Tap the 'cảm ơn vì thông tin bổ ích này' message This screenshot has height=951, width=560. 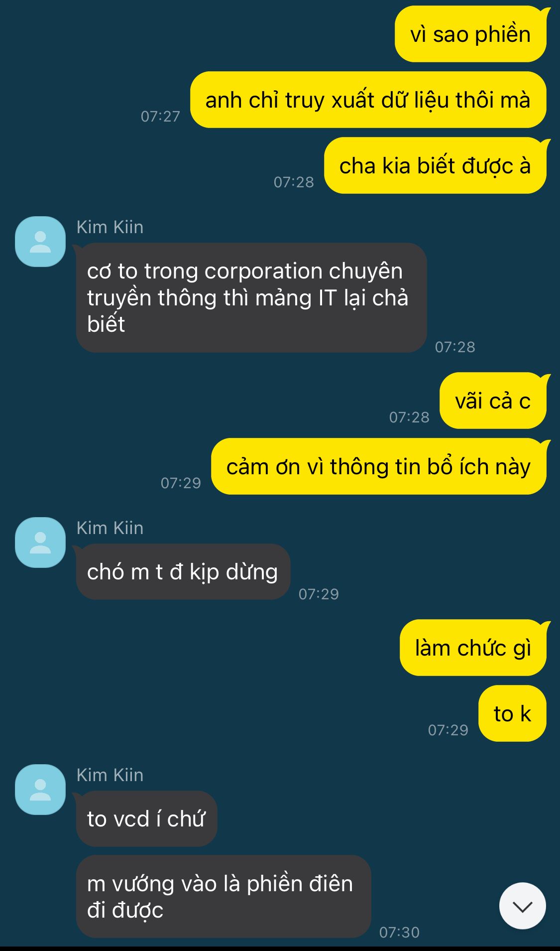point(378,466)
